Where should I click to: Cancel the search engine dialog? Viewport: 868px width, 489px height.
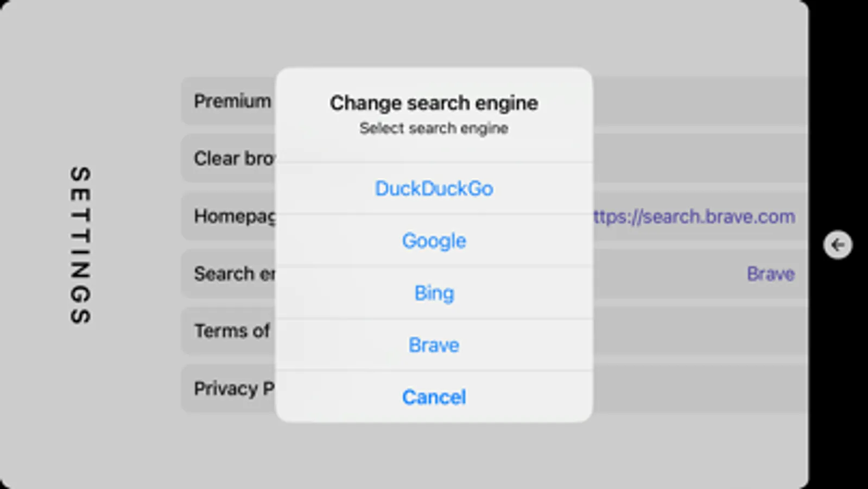click(434, 397)
